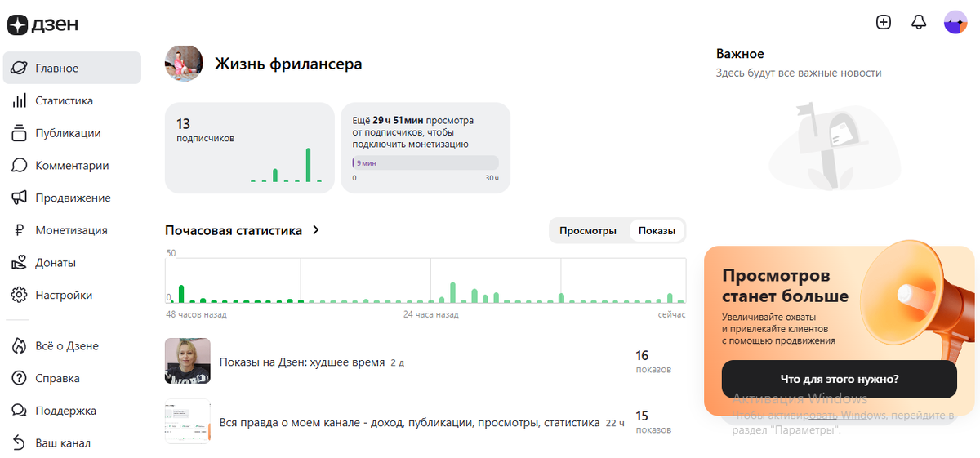Screen dimensions: 980x458
Task: Open thumbnail of Вся правда о моем канале
Action: pyautogui.click(x=188, y=421)
